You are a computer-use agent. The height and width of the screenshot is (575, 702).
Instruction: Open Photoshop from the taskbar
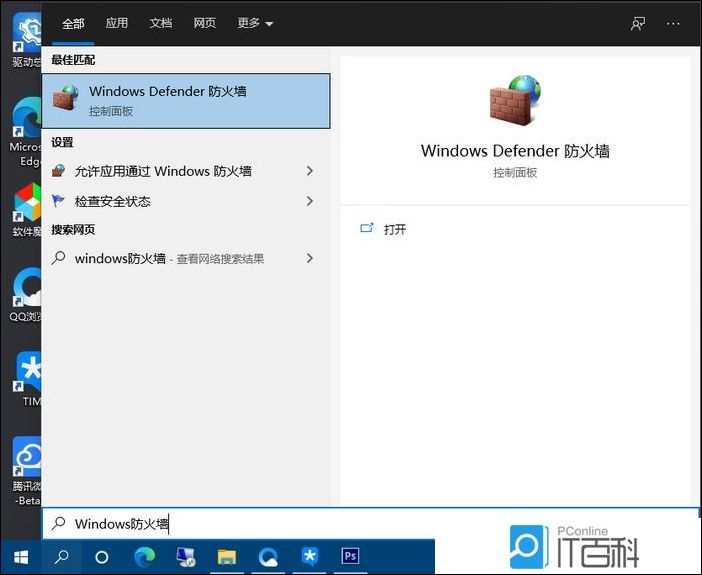coord(351,557)
